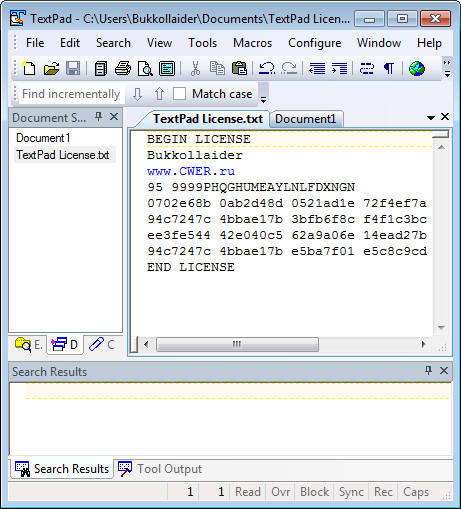
Task: Open a file with the folder icon
Action: (x=51, y=68)
